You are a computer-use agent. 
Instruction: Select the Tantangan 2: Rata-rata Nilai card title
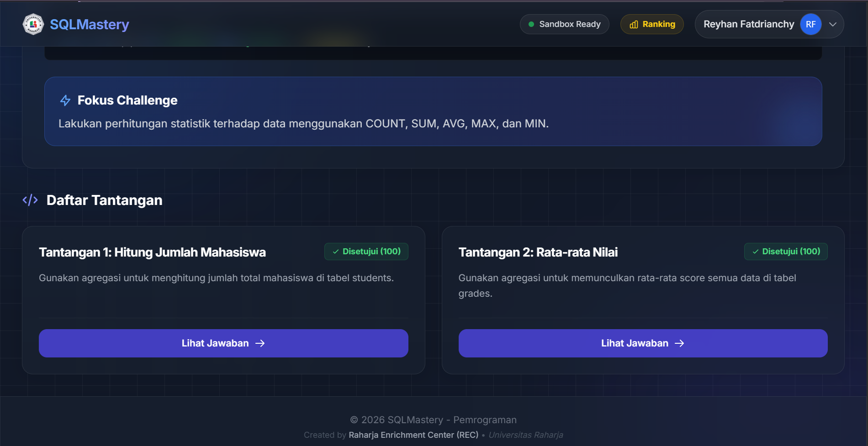538,252
